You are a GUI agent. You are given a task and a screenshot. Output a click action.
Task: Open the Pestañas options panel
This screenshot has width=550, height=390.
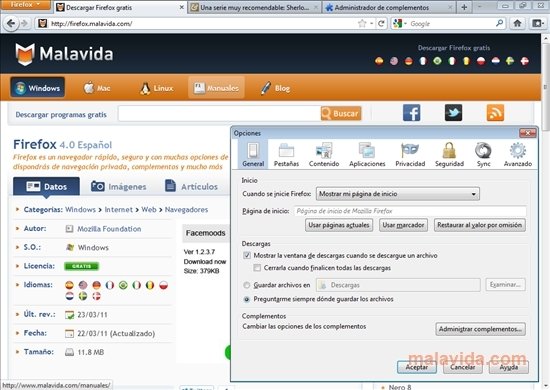286,154
